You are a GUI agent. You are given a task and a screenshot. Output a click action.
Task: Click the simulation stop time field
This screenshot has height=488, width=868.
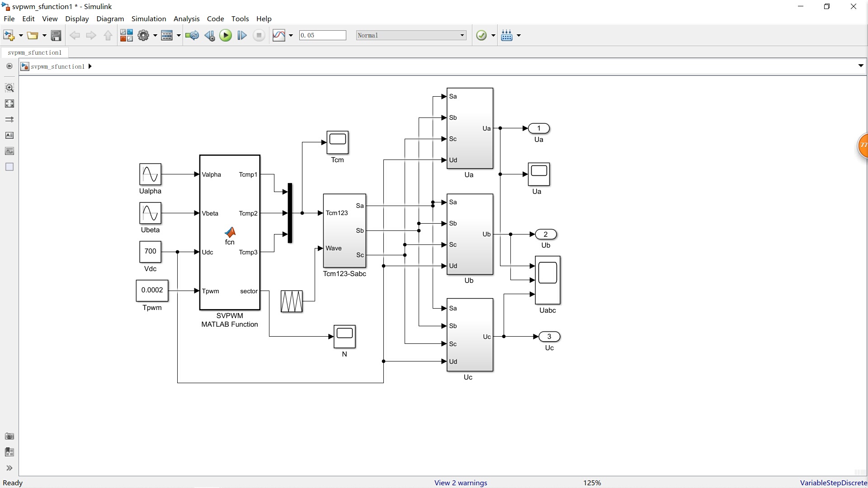323,35
